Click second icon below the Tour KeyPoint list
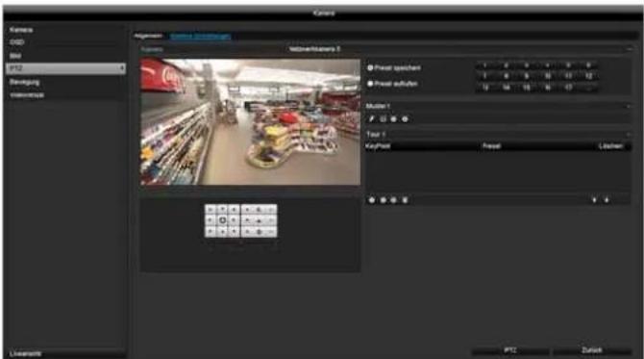Screen dimensions: 644x359 tap(383, 200)
